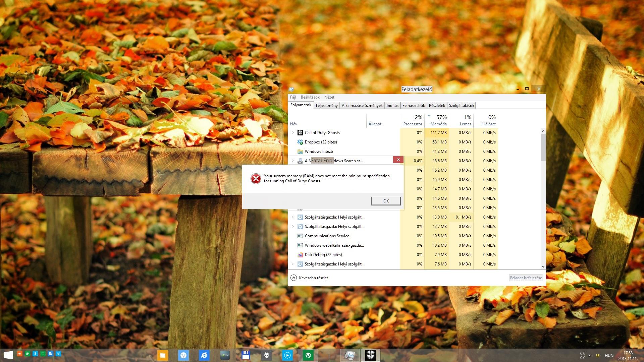Click the Dropbox process icon
Screen dimensions: 644x362
(300, 142)
